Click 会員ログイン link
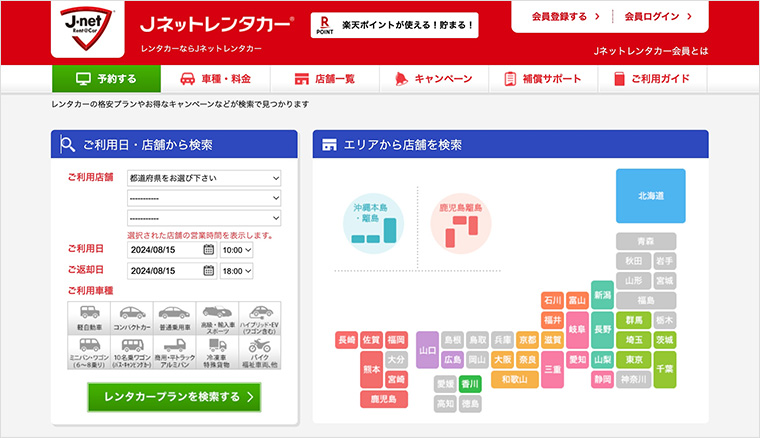 click(x=658, y=16)
